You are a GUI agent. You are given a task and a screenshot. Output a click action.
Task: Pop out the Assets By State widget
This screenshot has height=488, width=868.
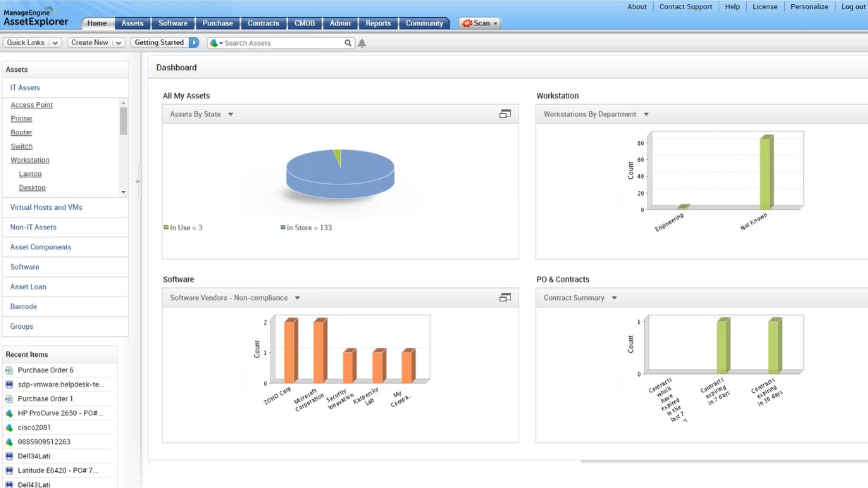[505, 113]
